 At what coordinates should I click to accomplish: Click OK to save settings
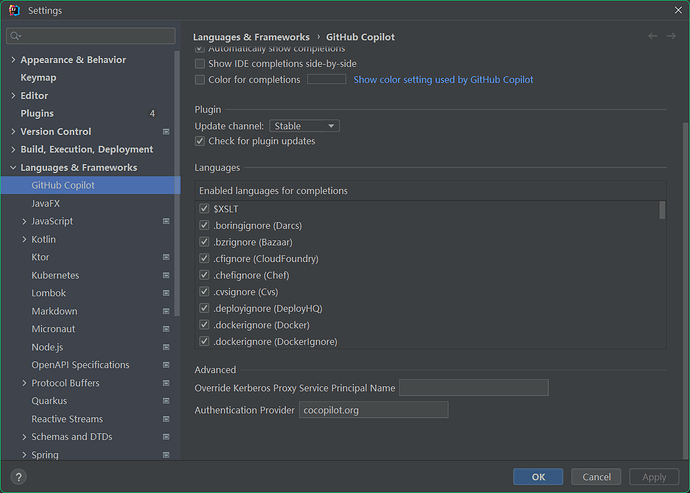tap(538, 477)
